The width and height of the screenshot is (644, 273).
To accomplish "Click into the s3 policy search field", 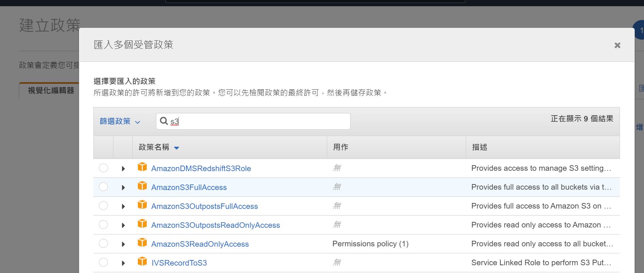I will 253,121.
